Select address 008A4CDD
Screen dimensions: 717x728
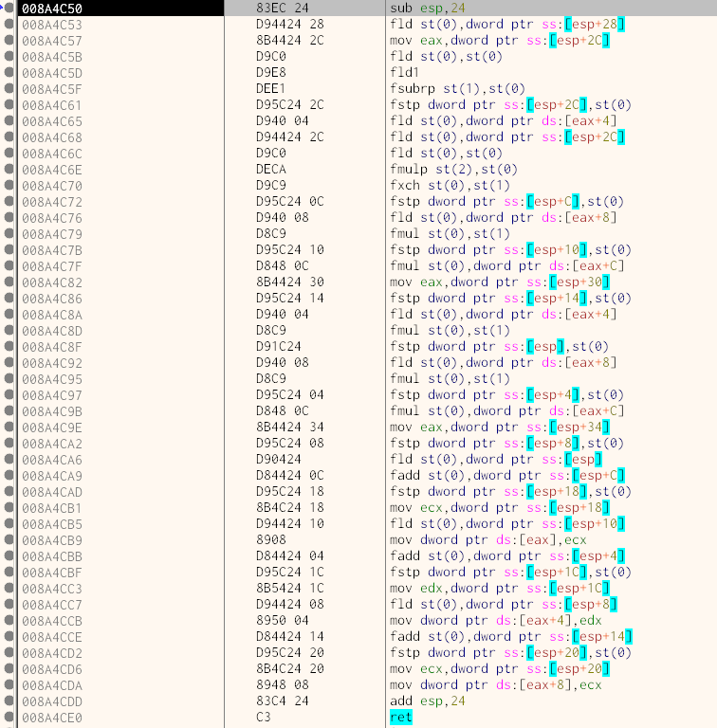pos(52,701)
